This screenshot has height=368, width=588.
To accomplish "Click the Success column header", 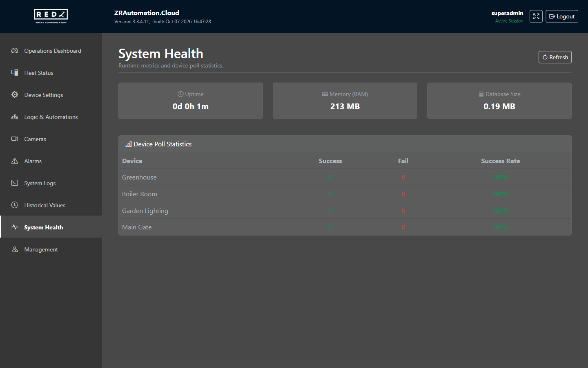I will point(330,161).
